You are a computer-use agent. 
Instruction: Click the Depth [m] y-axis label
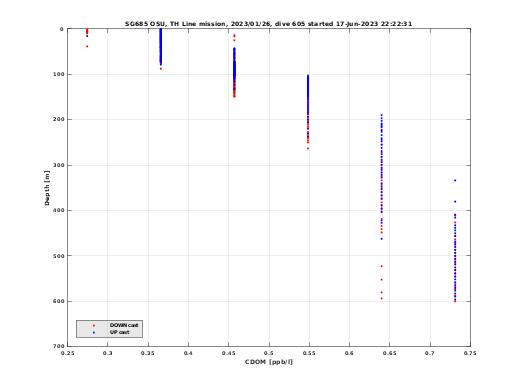(47, 188)
